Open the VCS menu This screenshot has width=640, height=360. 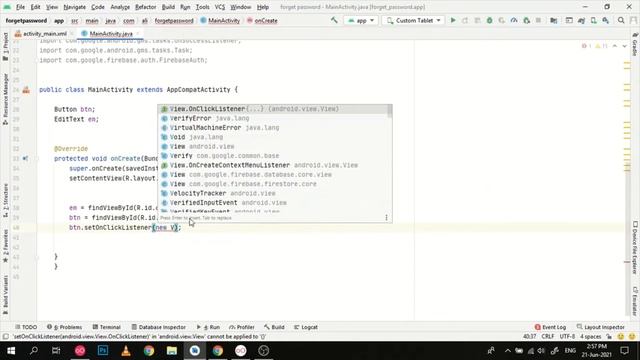[x=220, y=7]
